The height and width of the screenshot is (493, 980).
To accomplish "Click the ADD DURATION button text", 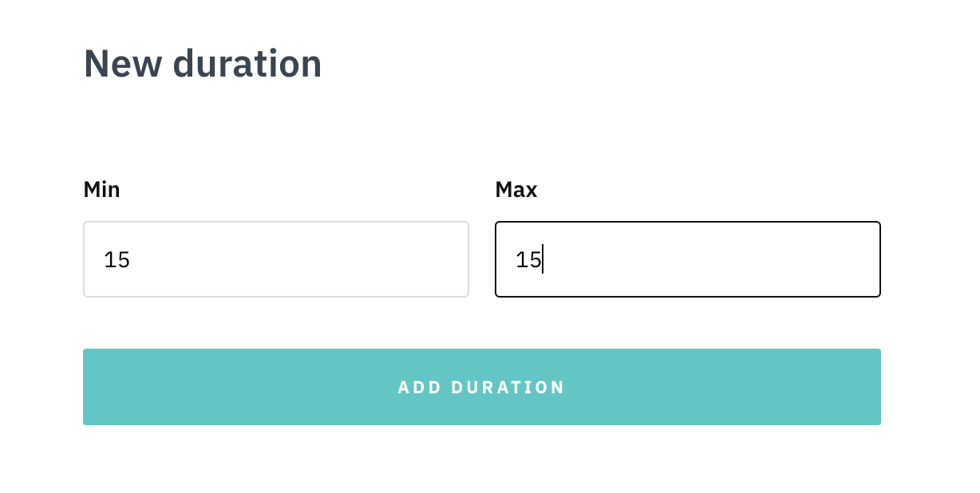I will 481,388.
